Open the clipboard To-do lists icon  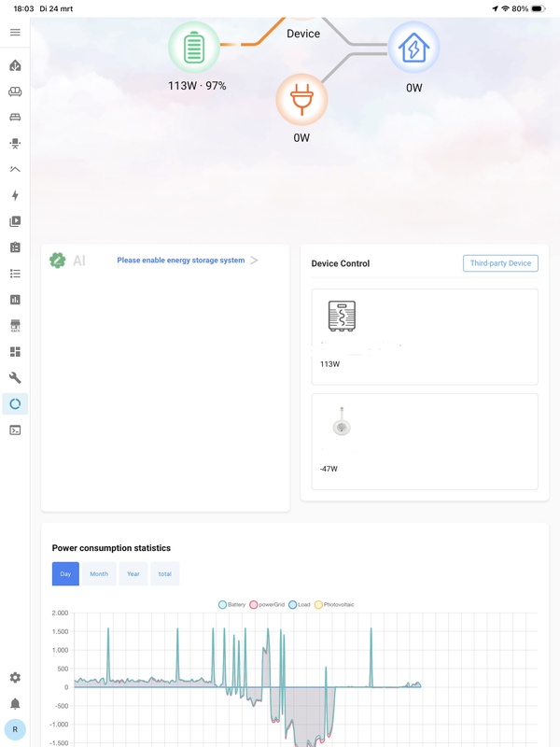pos(15,247)
